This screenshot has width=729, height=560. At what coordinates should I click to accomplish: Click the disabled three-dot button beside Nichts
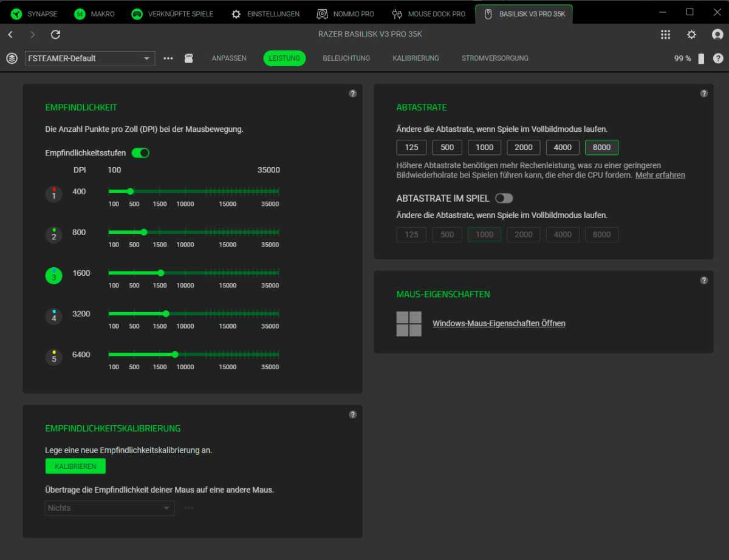189,508
